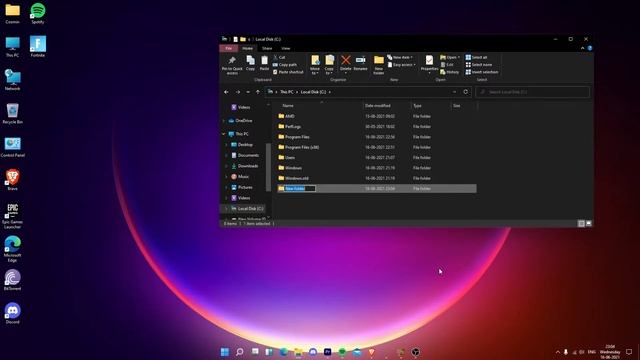Screen dimensions: 640x360
Task: Click This PC in the address bar
Action: [x=287, y=92]
